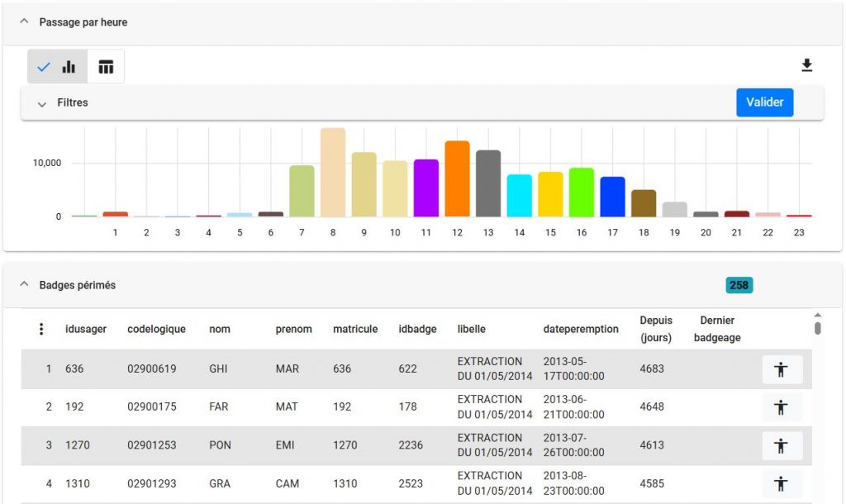This screenshot has height=504, width=846.
Task: Open the person icon for PON row
Action: pos(782,445)
